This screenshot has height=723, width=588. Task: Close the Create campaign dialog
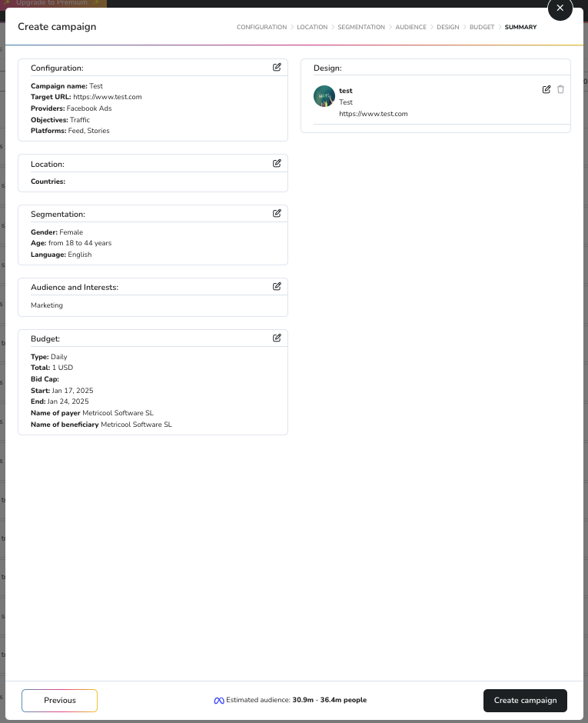tap(560, 8)
